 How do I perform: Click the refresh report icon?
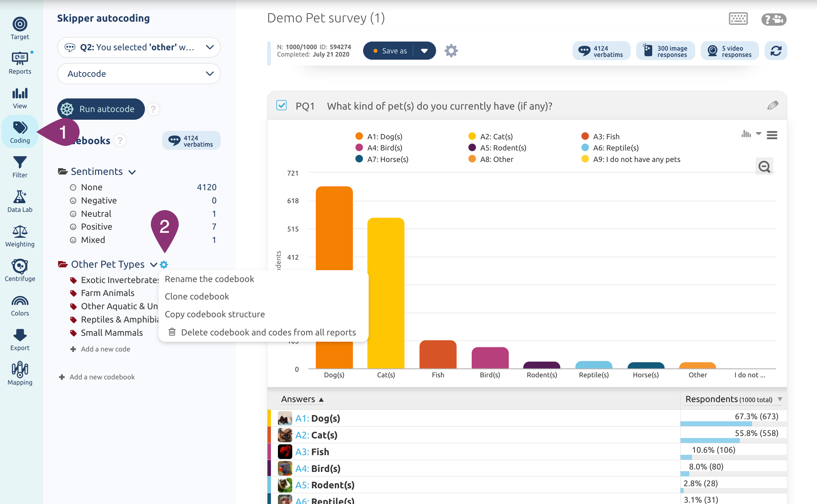click(776, 51)
